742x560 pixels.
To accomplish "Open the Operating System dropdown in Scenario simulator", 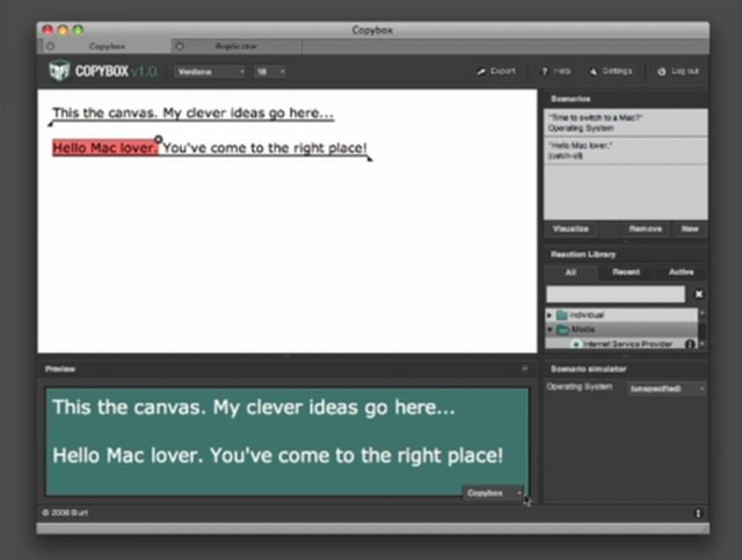I will (x=666, y=389).
